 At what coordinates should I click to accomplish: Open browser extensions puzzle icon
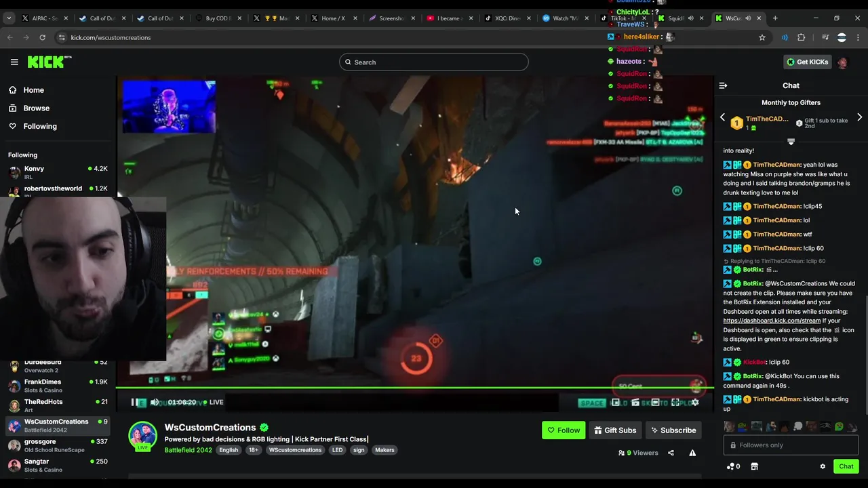pyautogui.click(x=802, y=37)
